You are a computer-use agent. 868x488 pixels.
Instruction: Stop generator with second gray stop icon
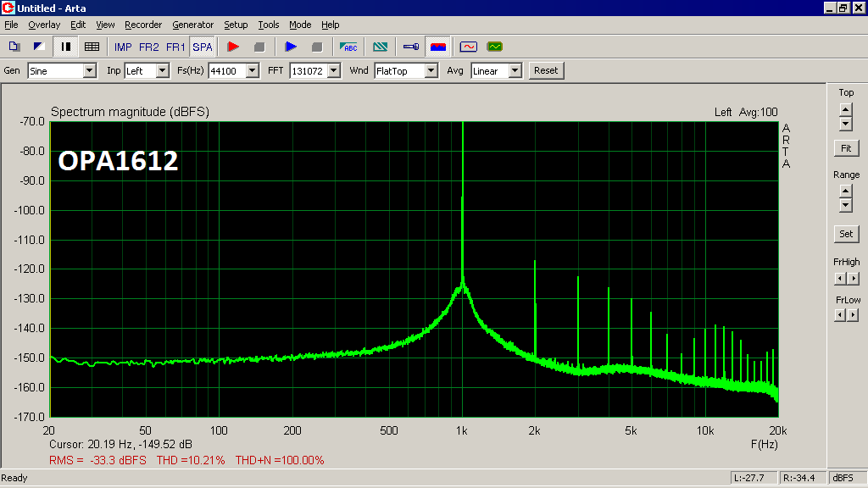click(x=317, y=47)
